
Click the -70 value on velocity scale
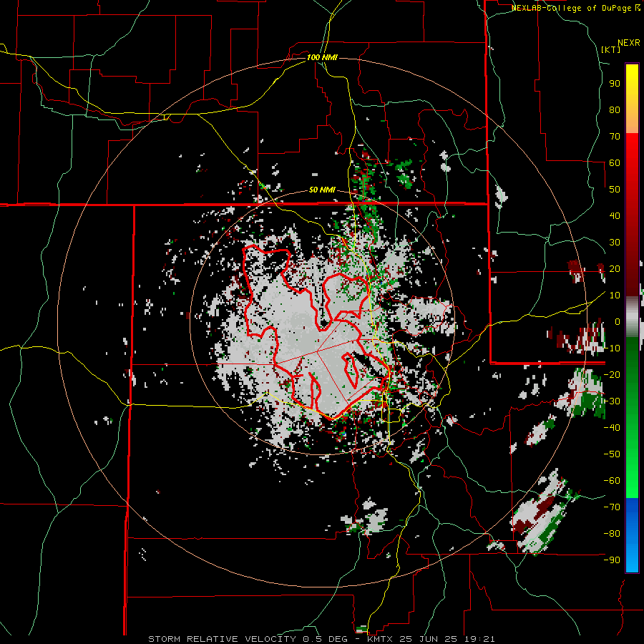click(612, 507)
